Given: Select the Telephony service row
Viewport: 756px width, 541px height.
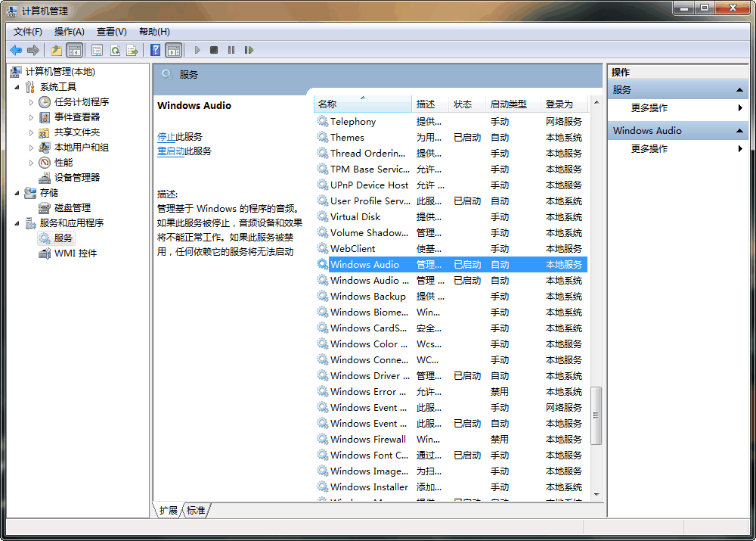Looking at the screenshot, I should (x=451, y=122).
